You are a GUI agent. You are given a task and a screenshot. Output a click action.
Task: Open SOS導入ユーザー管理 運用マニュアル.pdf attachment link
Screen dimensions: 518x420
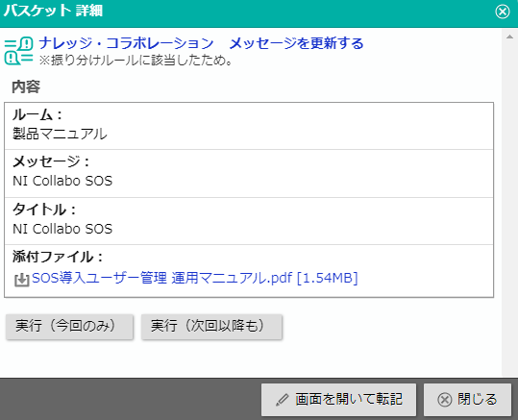(194, 278)
